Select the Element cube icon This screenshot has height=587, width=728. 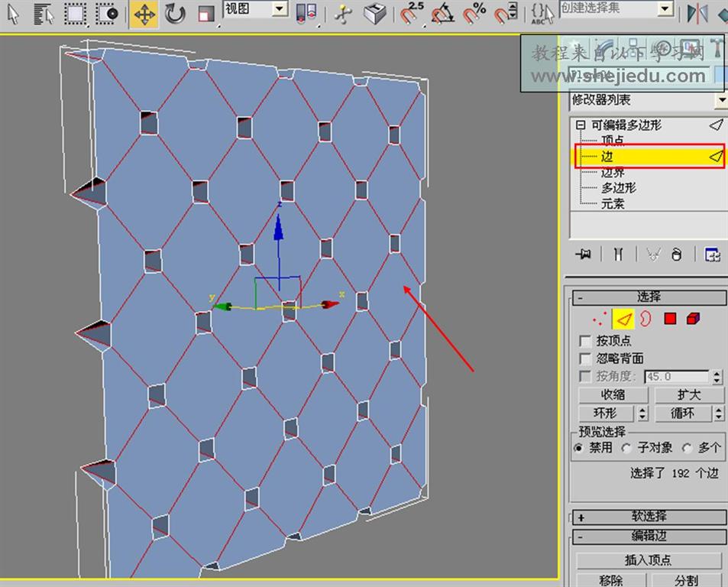point(693,319)
